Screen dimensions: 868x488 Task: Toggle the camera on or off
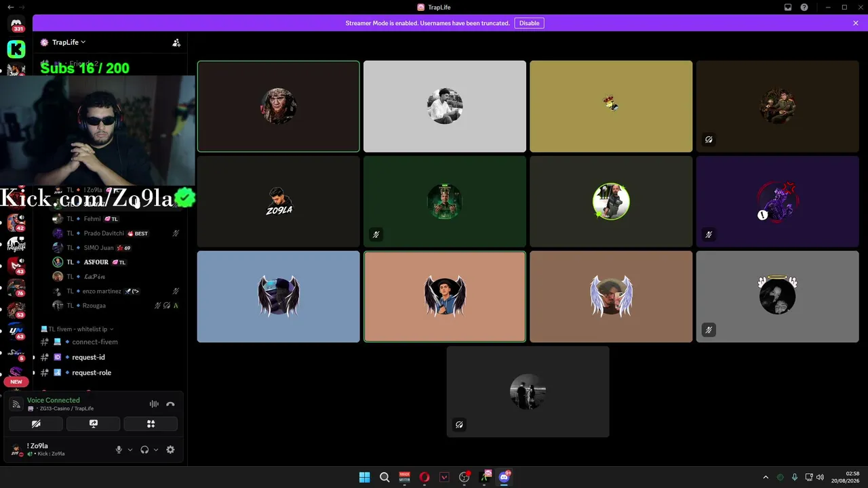(x=36, y=424)
